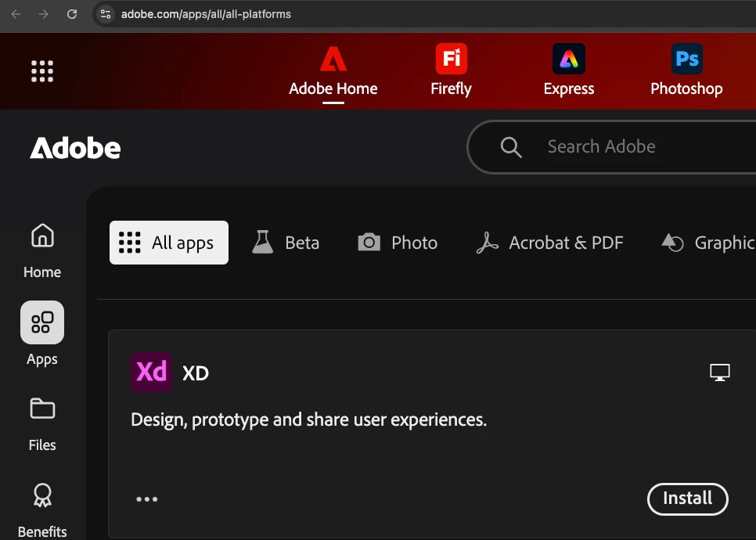Go back in the browser
Image resolution: width=756 pixels, height=540 pixels.
pyautogui.click(x=16, y=14)
